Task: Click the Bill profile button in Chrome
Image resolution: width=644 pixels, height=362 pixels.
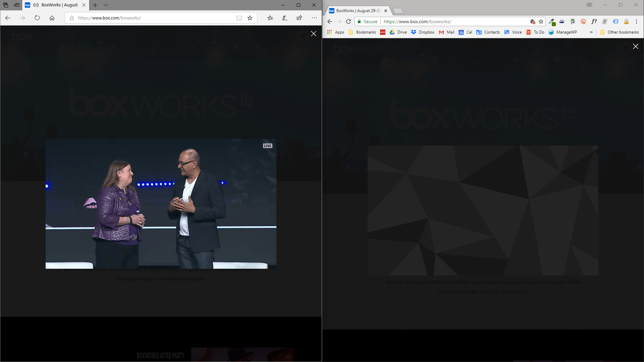Action: (589, 5)
